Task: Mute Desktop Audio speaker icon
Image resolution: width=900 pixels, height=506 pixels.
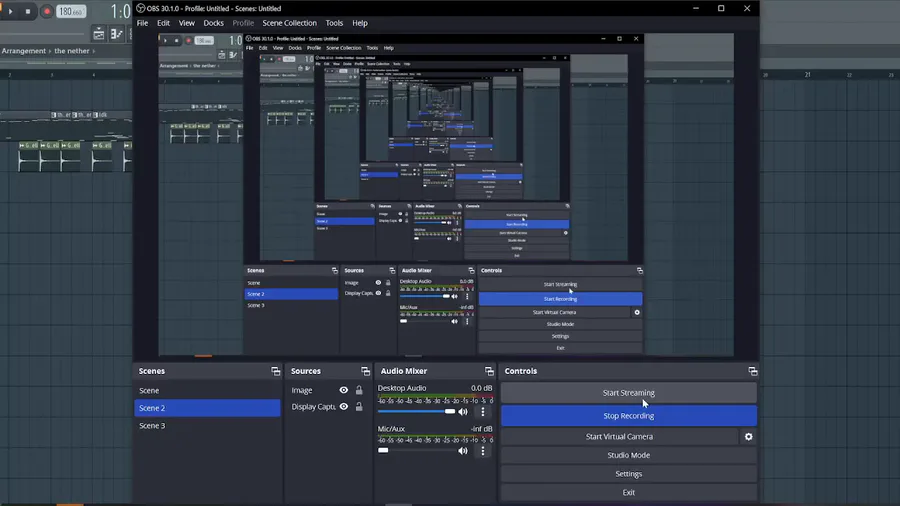Action: 463,411
